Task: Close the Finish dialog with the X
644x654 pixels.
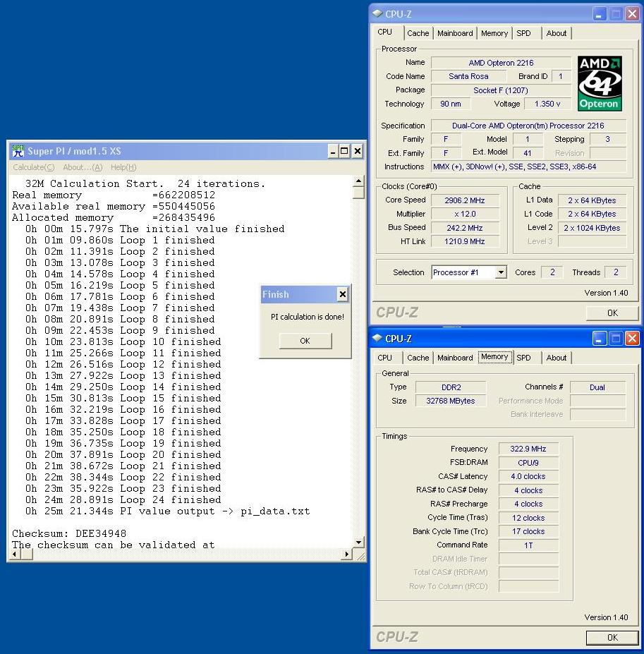Action: tap(342, 294)
